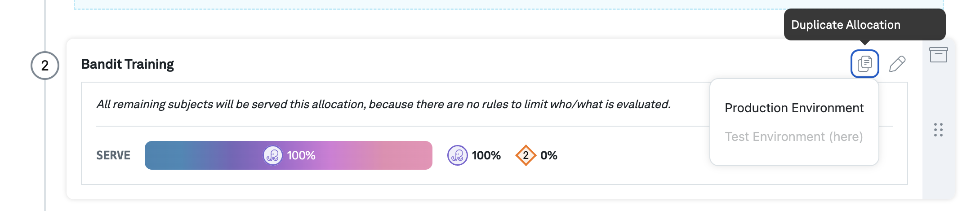Click the bandit icon inside the gradient bar
Viewport: 980px width, 211px height.
pos(272,155)
